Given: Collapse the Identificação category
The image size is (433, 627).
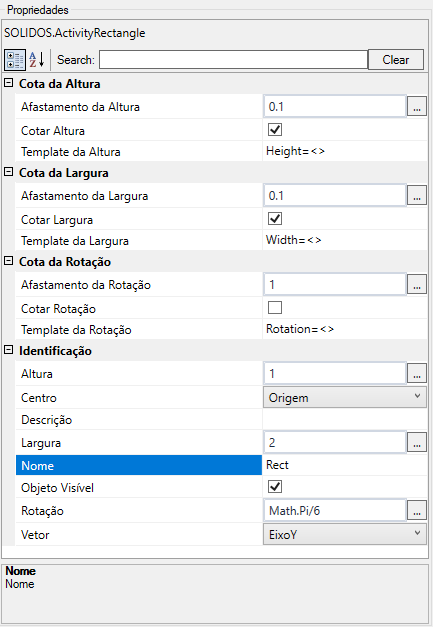Looking at the screenshot, I should coord(8,350).
